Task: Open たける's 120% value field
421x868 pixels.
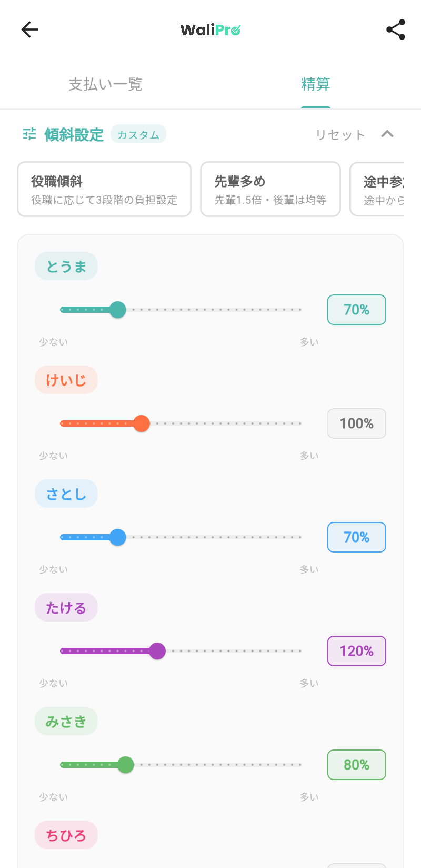Action: click(x=356, y=651)
